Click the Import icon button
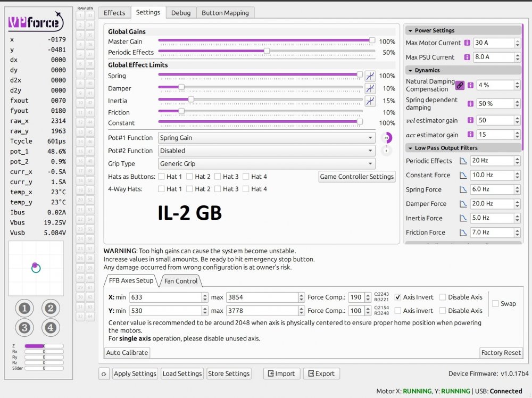This screenshot has height=398, width=532. coord(281,374)
